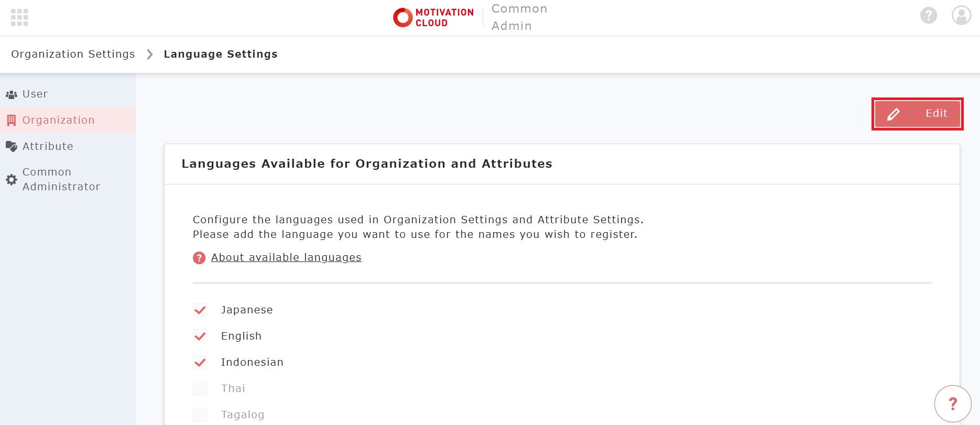Click the breadcrumb chevron arrow
The image size is (980, 425).
(x=150, y=55)
